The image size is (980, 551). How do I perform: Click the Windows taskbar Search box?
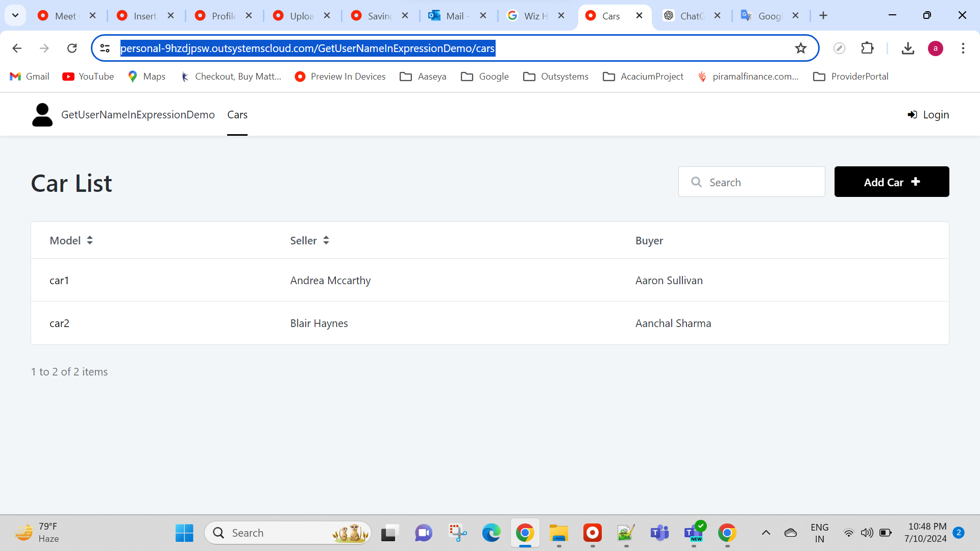click(x=288, y=533)
